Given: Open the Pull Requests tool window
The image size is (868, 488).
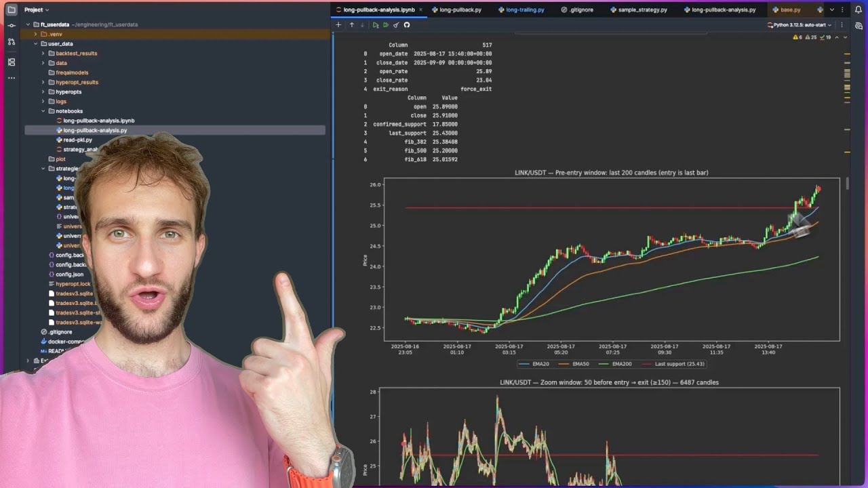Looking at the screenshot, I should [12, 41].
